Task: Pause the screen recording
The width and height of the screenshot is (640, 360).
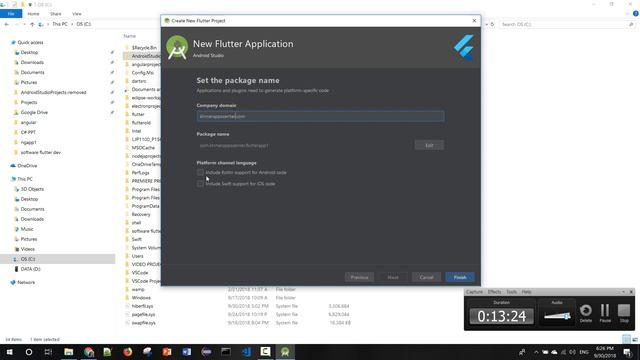Action: point(605,313)
